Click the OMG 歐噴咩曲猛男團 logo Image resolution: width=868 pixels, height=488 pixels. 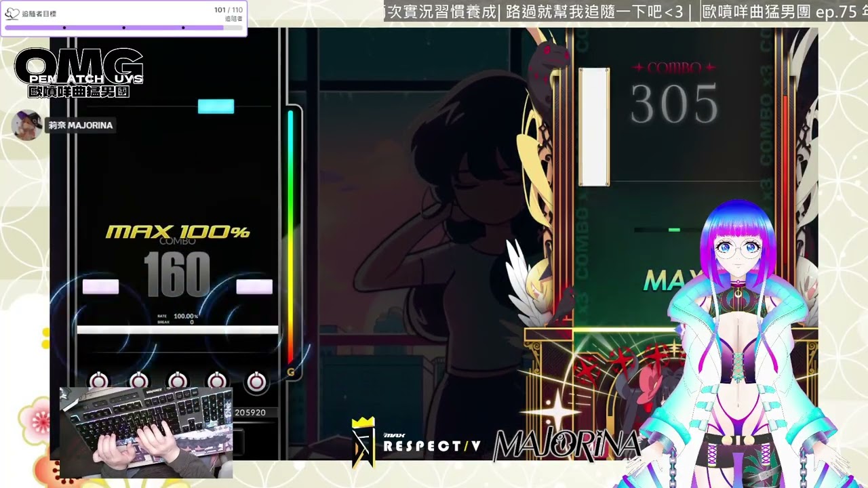tap(79, 73)
